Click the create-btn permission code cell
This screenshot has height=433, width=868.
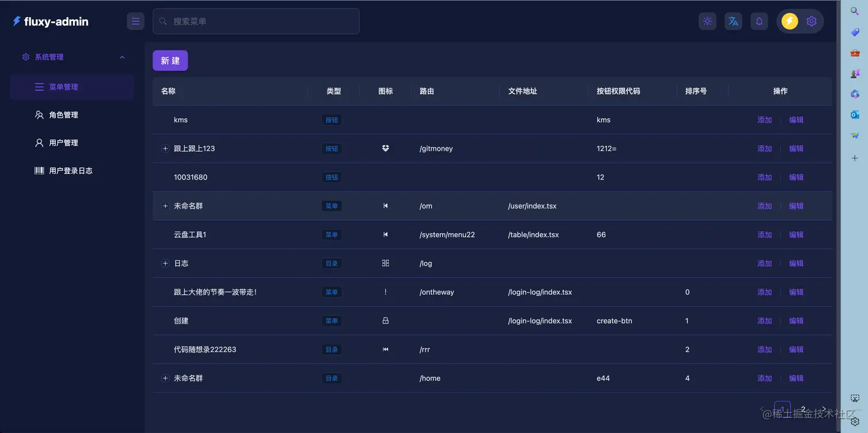pos(614,321)
